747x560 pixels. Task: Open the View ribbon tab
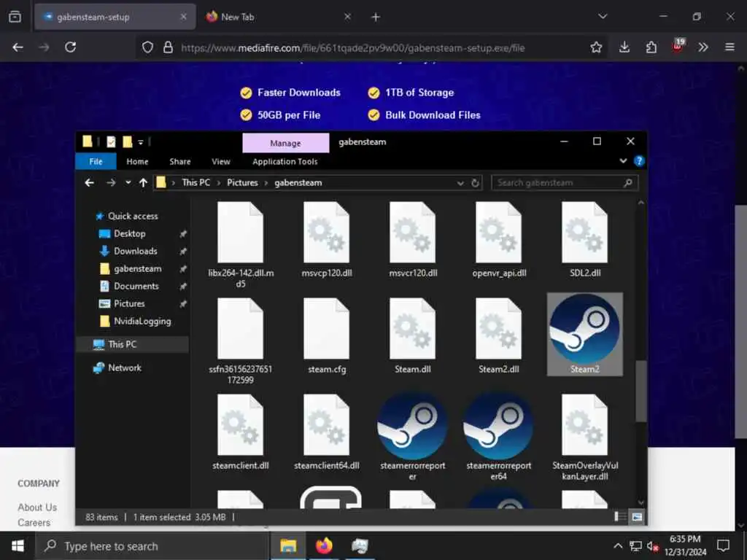click(x=220, y=161)
